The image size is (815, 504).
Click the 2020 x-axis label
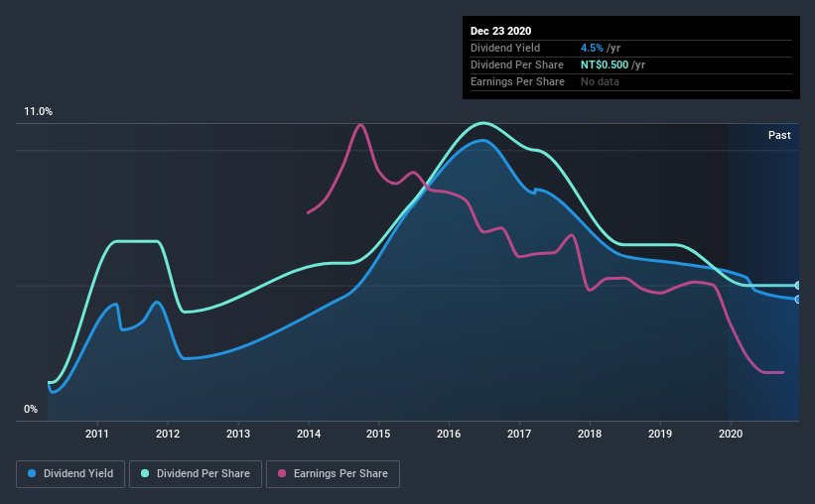pos(731,434)
